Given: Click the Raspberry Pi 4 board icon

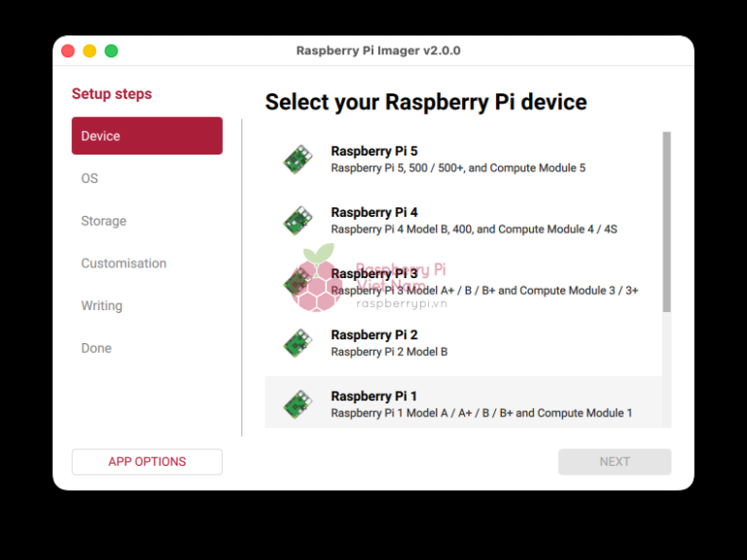Looking at the screenshot, I should point(298,221).
